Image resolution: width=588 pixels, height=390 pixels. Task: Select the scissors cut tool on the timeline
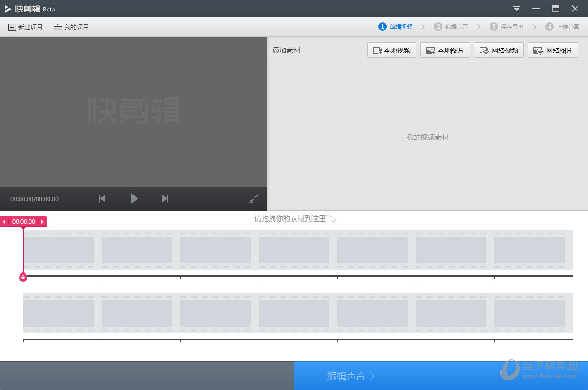(23, 276)
